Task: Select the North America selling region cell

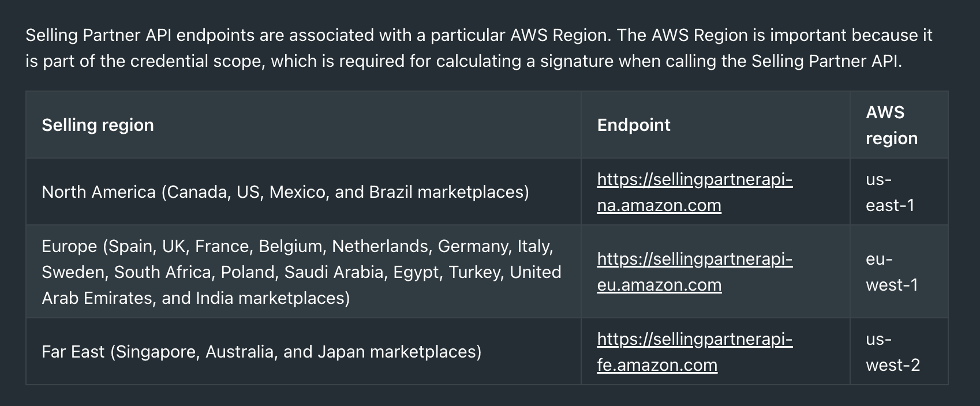Action: (x=303, y=192)
